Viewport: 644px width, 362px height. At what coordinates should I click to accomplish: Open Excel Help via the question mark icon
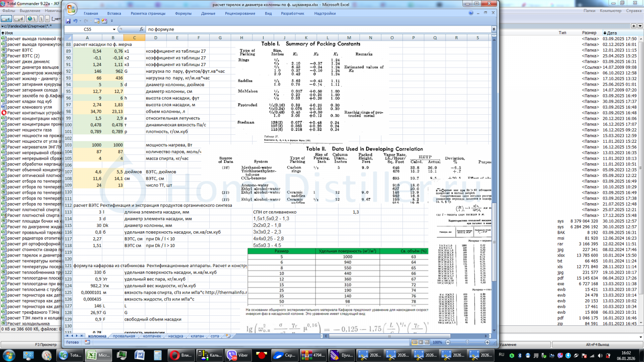point(471,13)
